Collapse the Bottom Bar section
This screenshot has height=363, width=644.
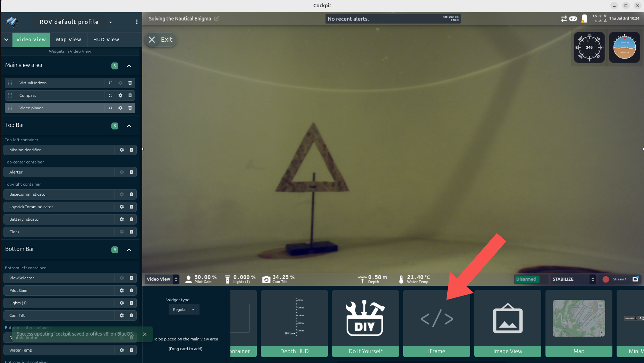(x=129, y=250)
